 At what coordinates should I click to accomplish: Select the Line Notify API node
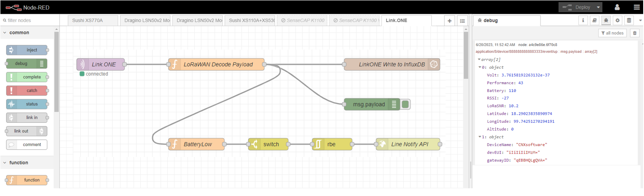[408, 144]
